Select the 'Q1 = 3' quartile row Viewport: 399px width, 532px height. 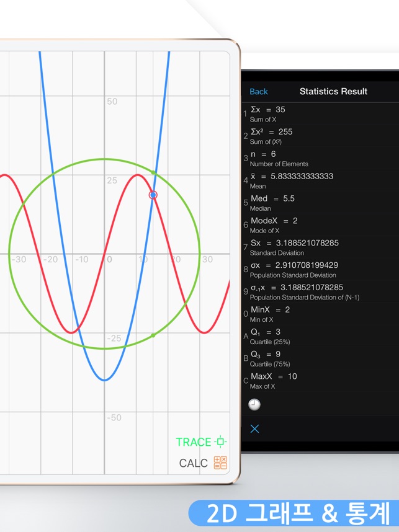(320, 336)
